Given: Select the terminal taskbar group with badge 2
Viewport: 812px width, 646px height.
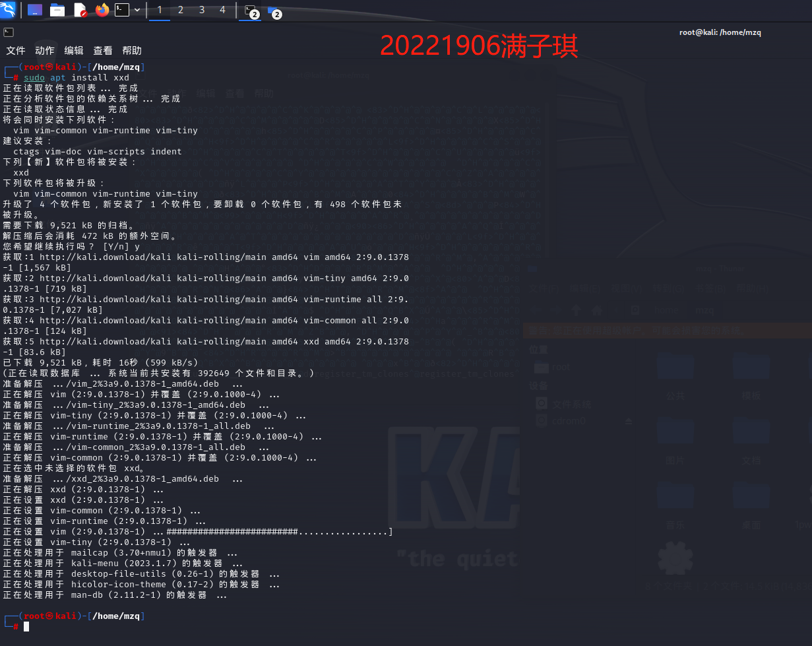Looking at the screenshot, I should point(251,11).
